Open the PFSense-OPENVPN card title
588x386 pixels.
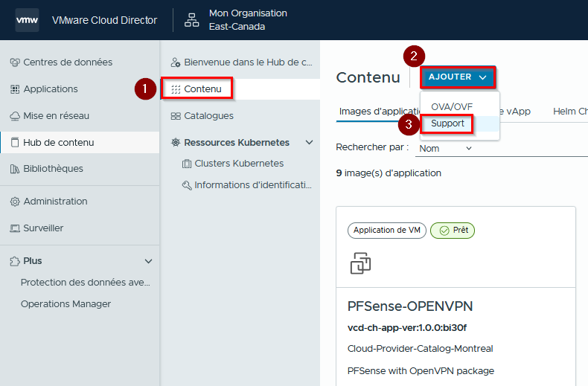[410, 306]
